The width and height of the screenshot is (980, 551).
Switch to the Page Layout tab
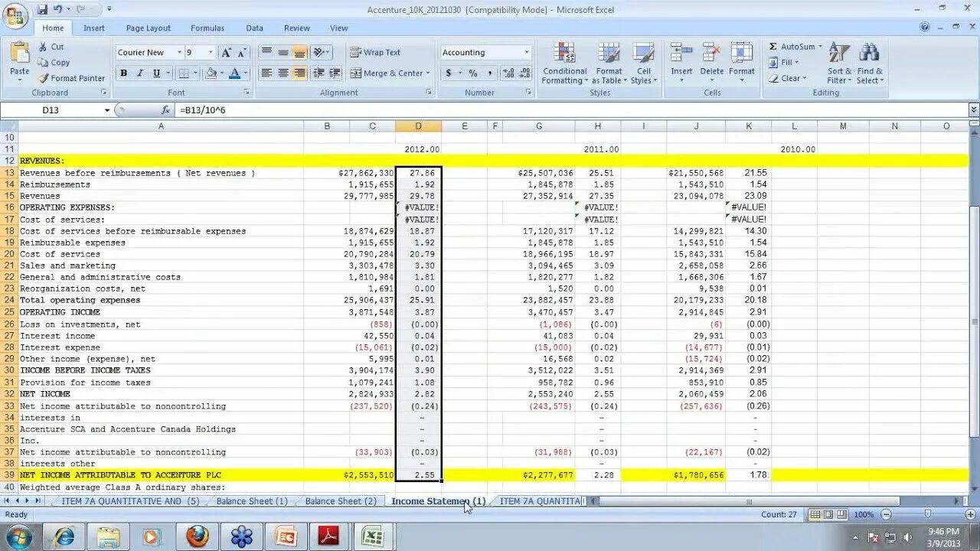point(149,28)
